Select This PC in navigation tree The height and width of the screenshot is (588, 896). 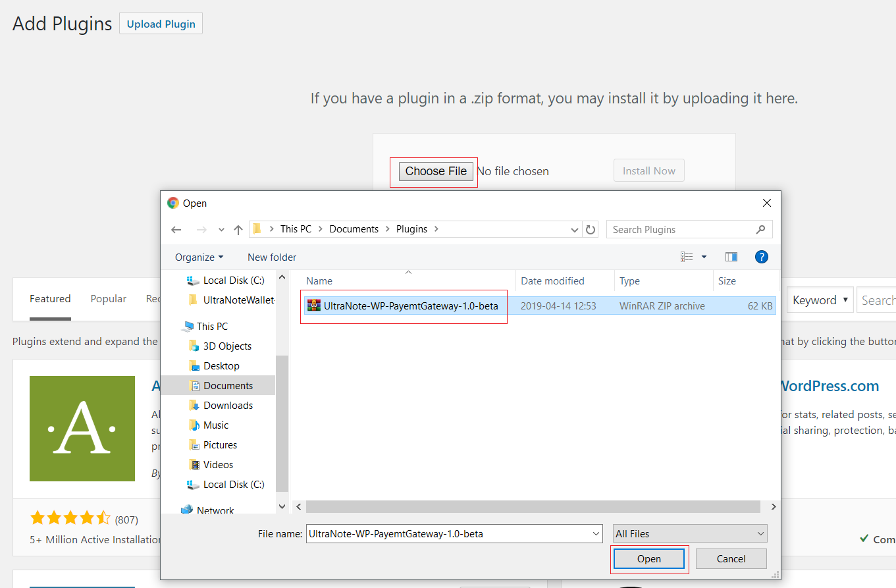pos(205,326)
